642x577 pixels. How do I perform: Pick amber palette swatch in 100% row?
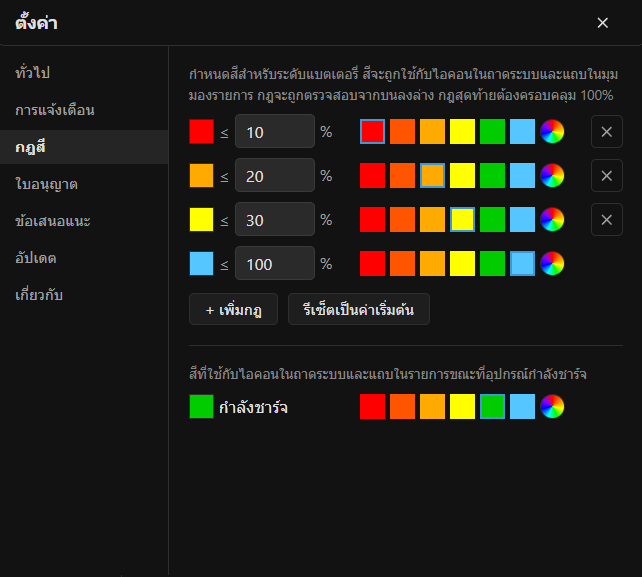432,263
